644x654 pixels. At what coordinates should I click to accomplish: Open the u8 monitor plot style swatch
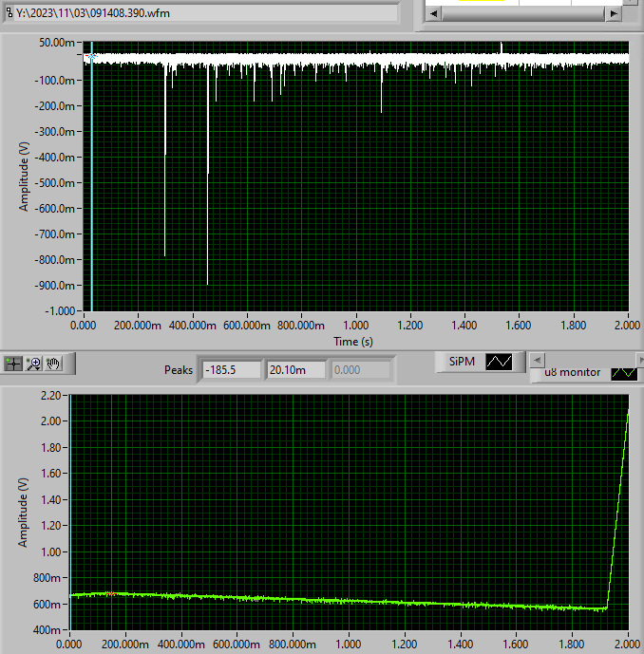click(624, 374)
